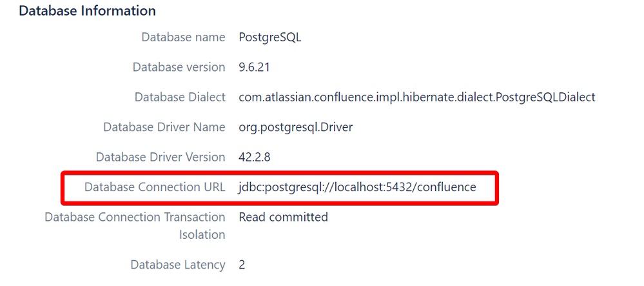Click the Database Dialect label
The height and width of the screenshot is (286, 644).
(x=180, y=97)
